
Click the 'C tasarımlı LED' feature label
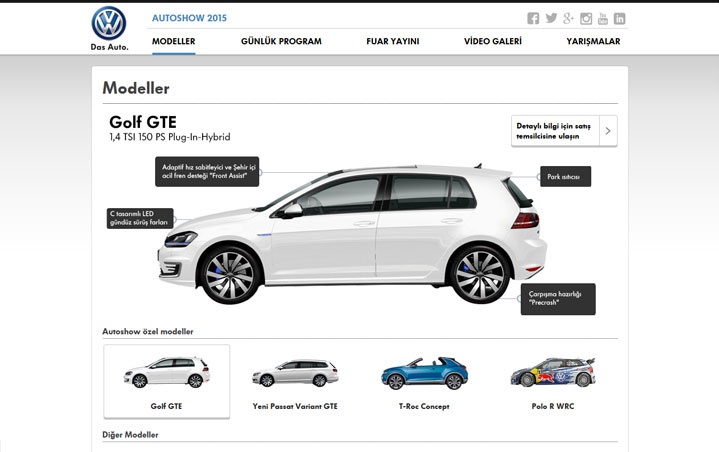click(x=140, y=218)
